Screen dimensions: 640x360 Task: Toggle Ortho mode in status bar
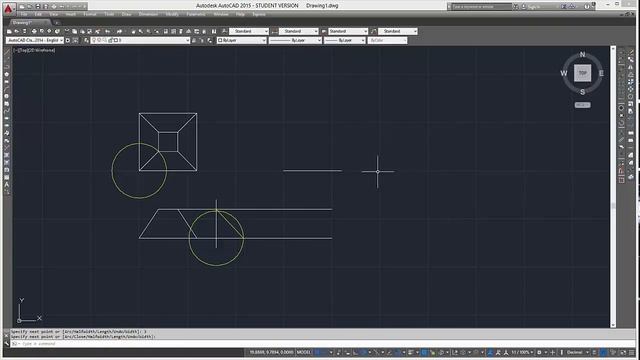coord(356,352)
